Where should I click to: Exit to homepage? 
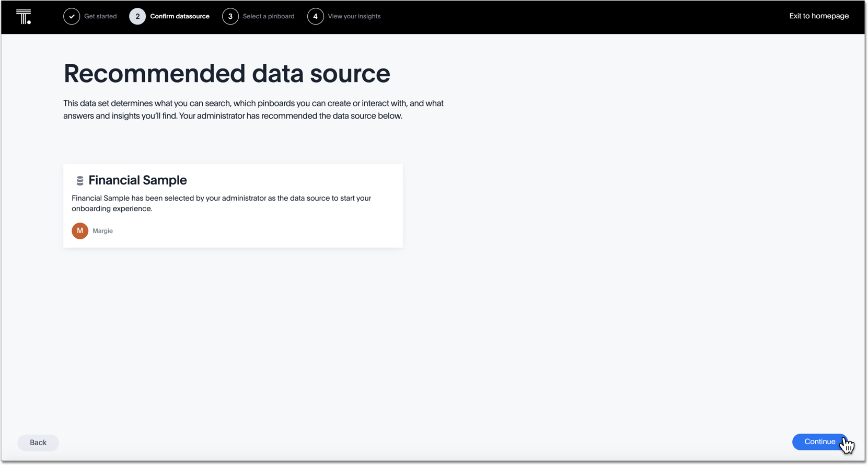pyautogui.click(x=818, y=16)
